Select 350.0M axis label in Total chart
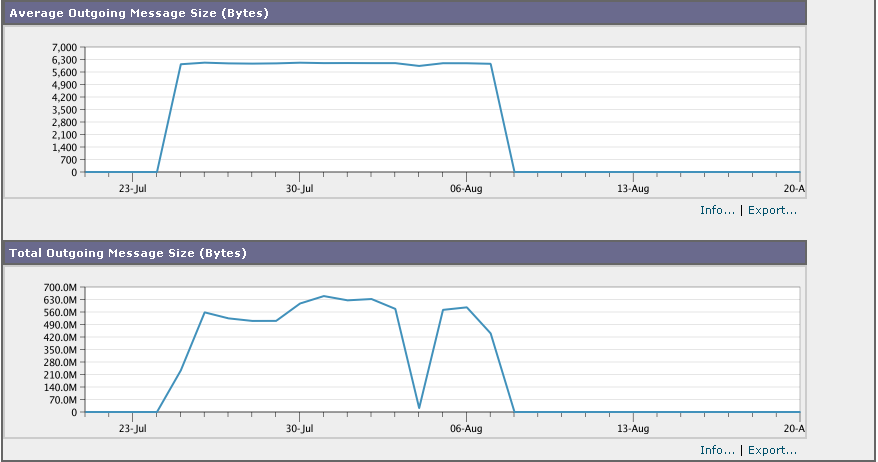This screenshot has height=462, width=878. coord(60,350)
